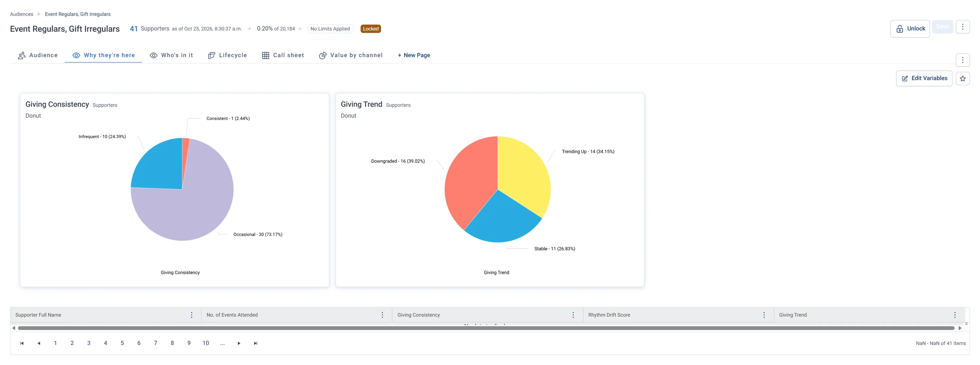Switch to Value by channel tab
This screenshot has width=980, height=365.
(350, 55)
